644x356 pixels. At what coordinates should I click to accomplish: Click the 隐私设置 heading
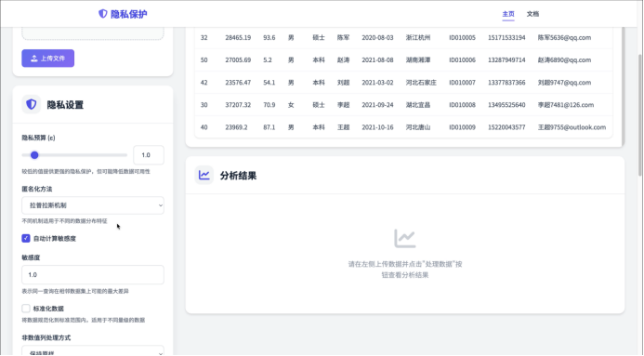tap(65, 105)
